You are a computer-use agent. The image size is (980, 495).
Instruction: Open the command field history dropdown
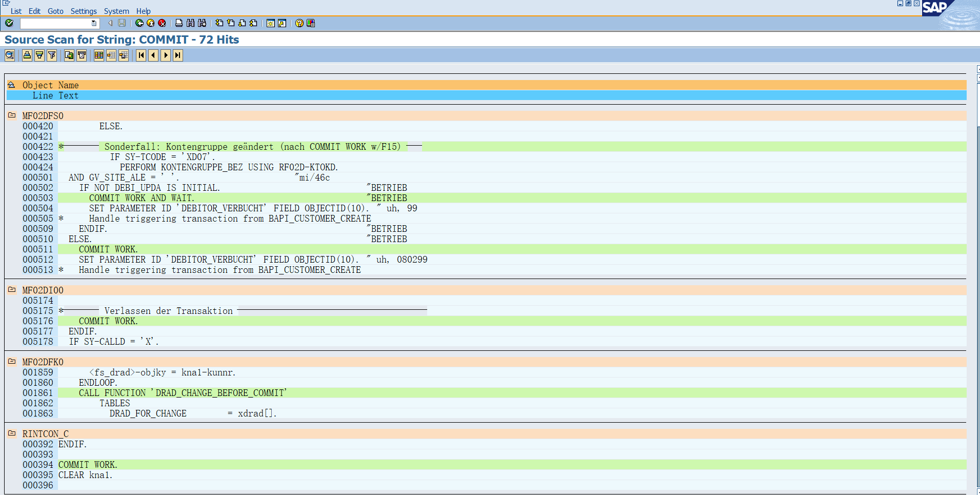point(93,23)
